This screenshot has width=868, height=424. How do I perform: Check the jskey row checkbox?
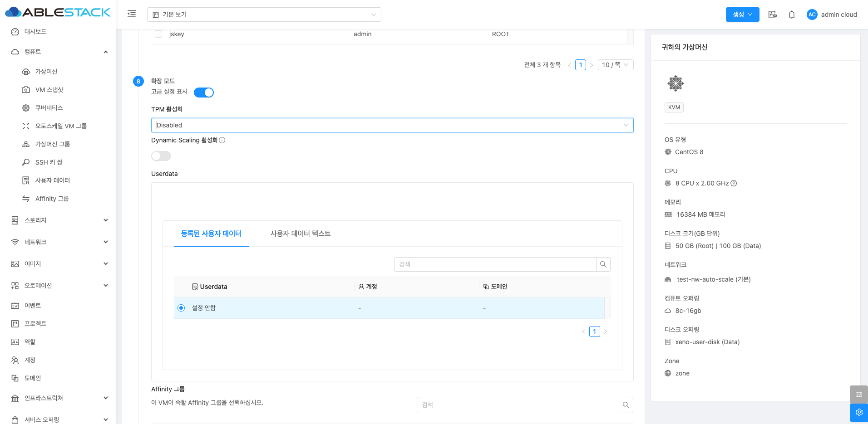coord(158,34)
